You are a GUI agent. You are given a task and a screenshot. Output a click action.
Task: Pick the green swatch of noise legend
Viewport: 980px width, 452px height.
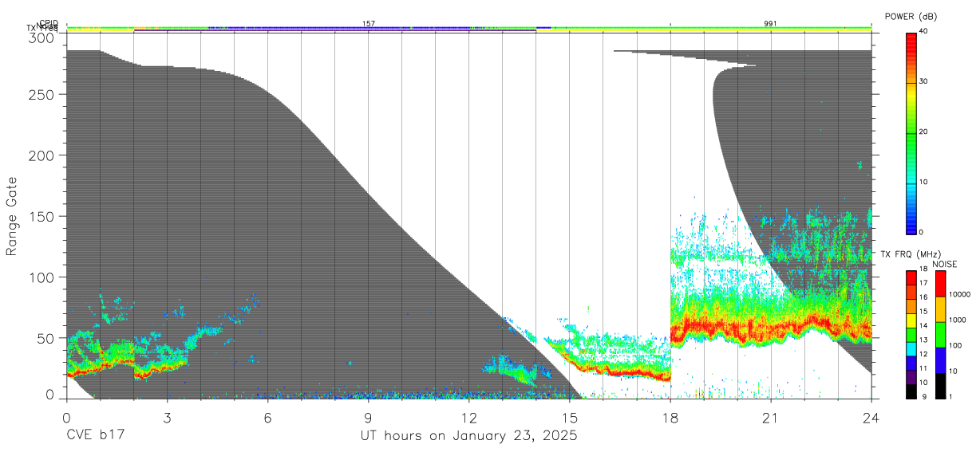coord(940,335)
